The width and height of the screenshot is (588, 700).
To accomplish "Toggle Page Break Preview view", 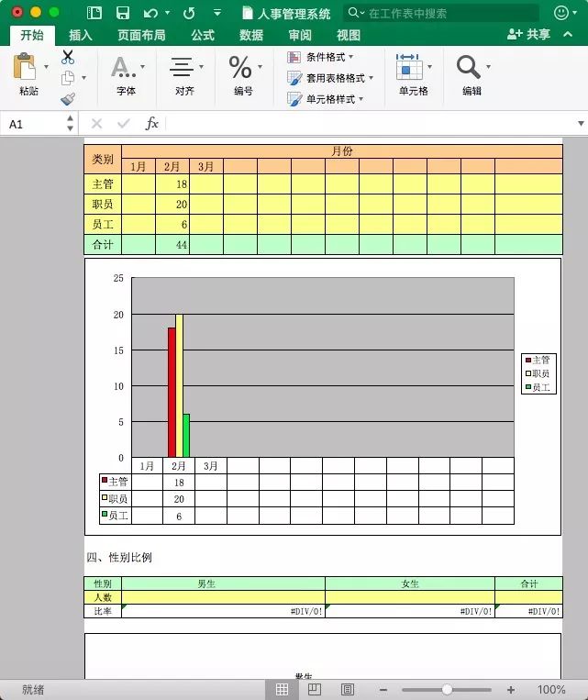I will pos(348,689).
